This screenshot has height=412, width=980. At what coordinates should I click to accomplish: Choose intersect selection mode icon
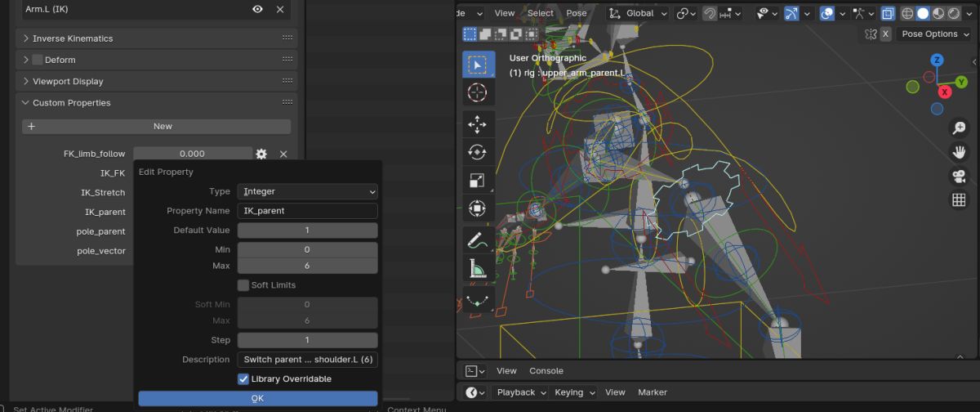[x=530, y=34]
